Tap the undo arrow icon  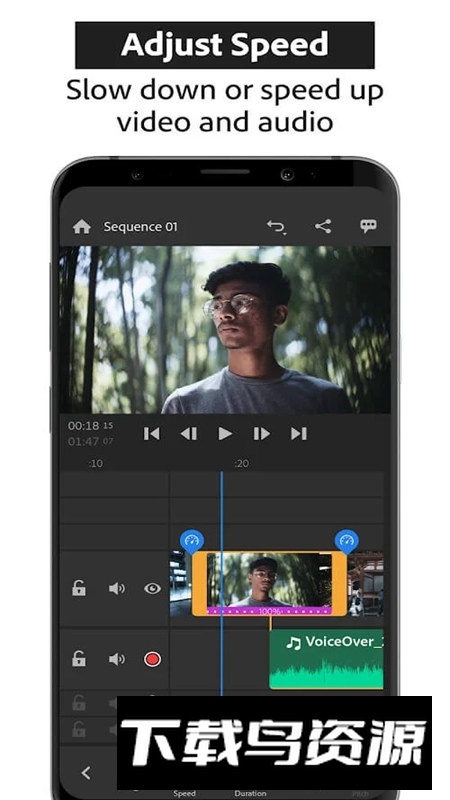(276, 227)
